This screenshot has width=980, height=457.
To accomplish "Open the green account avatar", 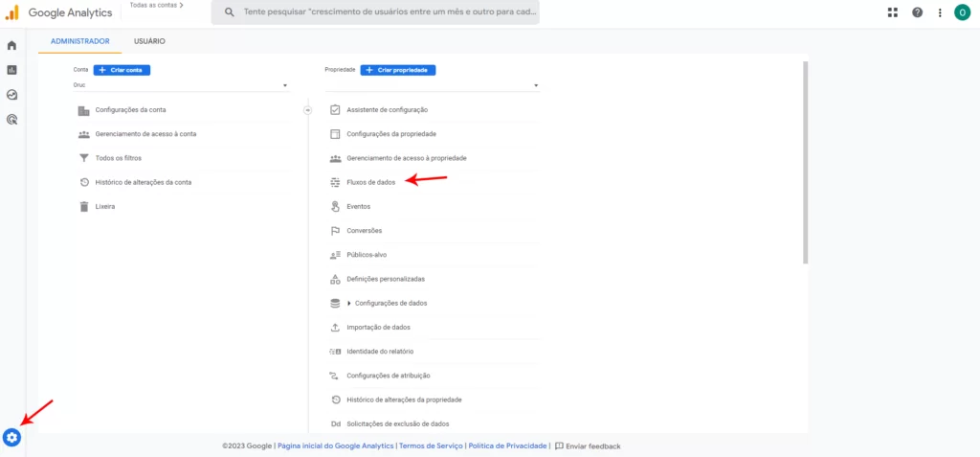I will pos(962,12).
